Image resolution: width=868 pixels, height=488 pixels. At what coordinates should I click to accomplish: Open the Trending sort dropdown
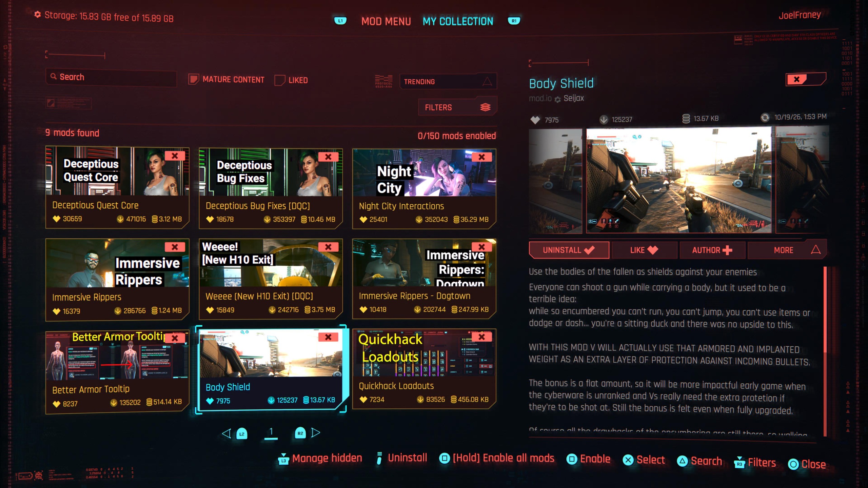click(x=448, y=82)
